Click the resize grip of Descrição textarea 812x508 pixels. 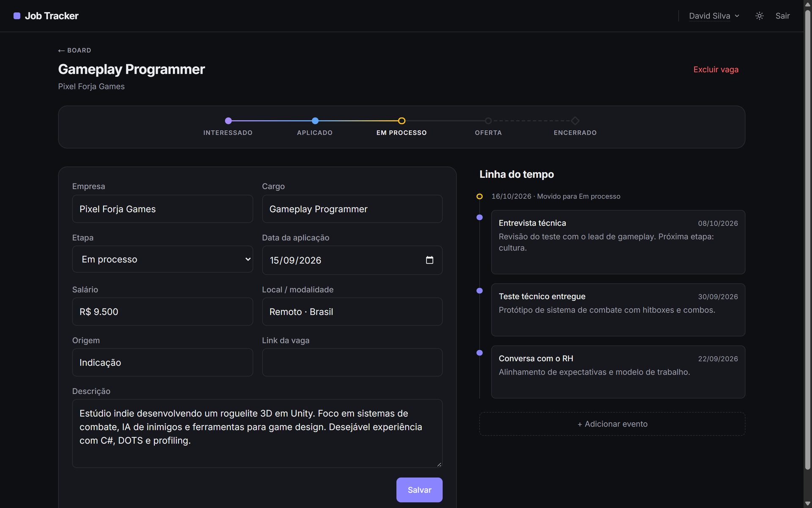point(439,464)
